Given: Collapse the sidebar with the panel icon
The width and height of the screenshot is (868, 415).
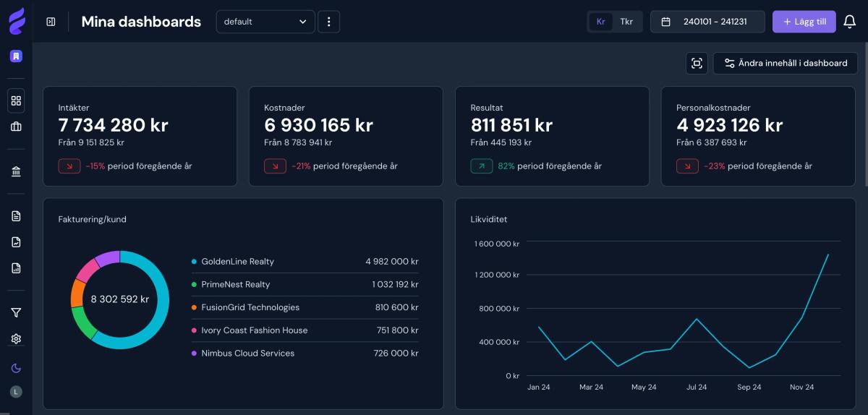Looking at the screenshot, I should (x=51, y=22).
